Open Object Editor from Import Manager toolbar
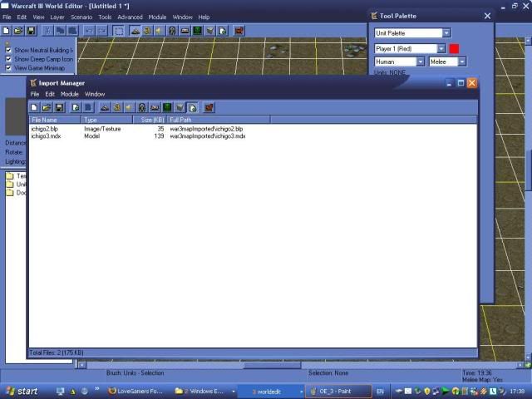532x399 pixels. pos(142,107)
